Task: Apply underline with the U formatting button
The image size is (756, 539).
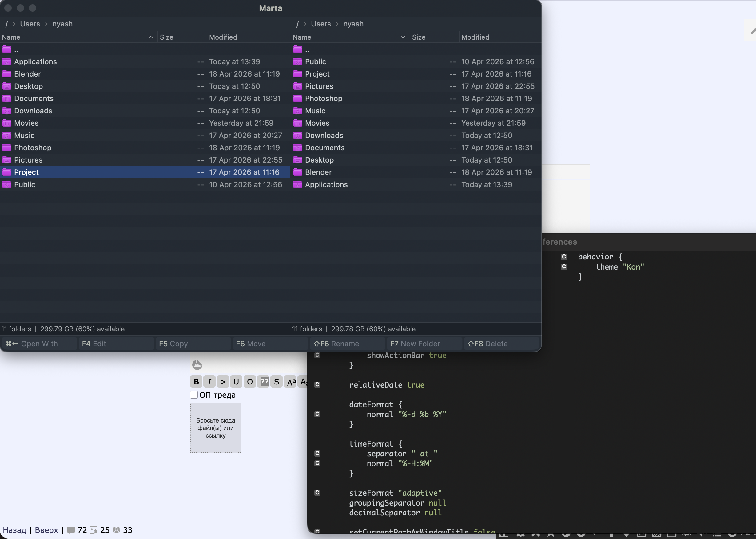Action: coord(236,382)
